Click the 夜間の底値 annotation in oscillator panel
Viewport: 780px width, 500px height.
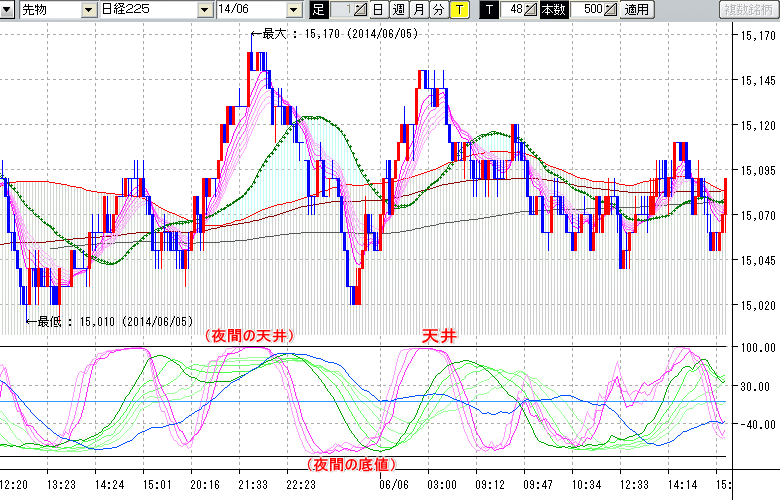pos(348,465)
